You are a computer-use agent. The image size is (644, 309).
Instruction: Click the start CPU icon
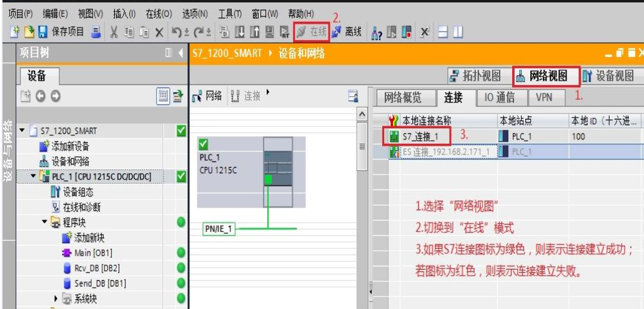tap(392, 32)
